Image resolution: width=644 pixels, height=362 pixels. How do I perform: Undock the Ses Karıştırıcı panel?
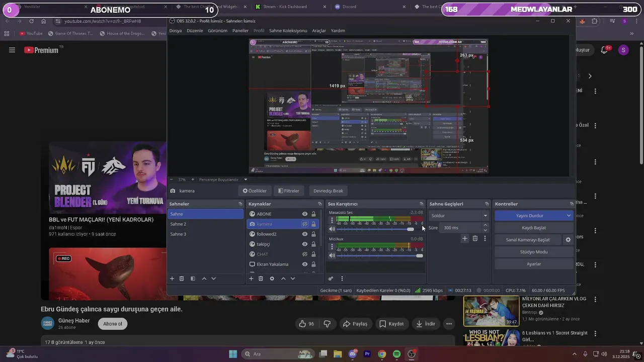point(421,204)
